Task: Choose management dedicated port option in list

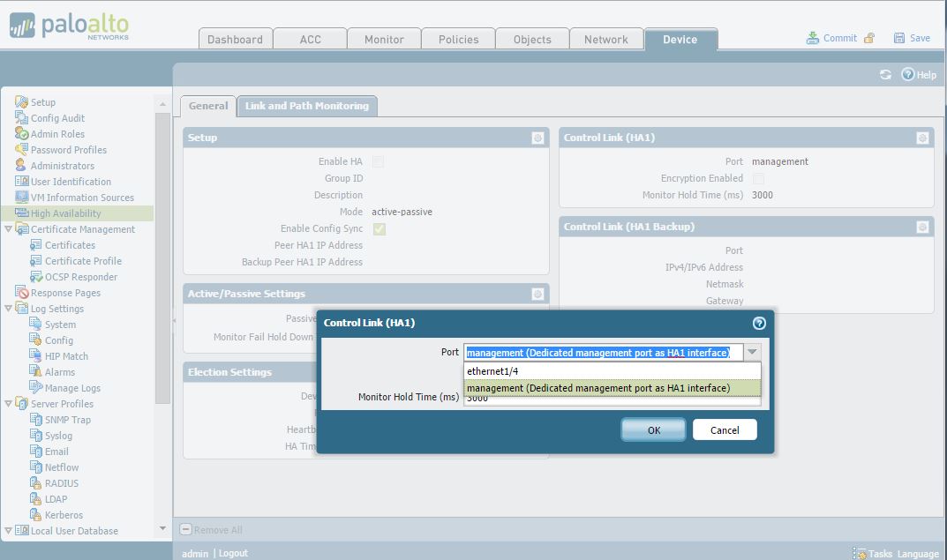Action: [x=612, y=388]
